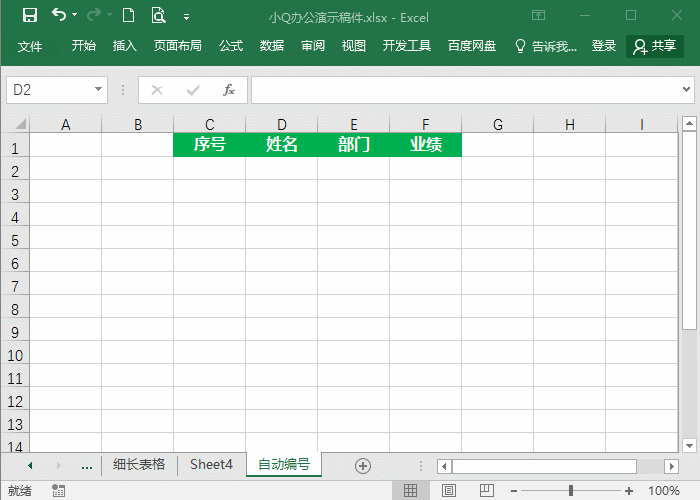Select the 姓名 header cell
The image size is (700, 500).
(x=282, y=145)
